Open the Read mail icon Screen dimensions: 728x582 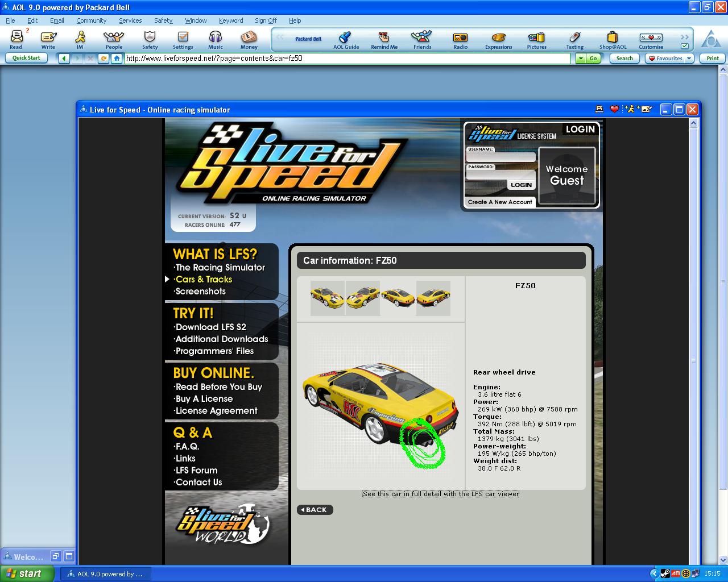pyautogui.click(x=16, y=39)
